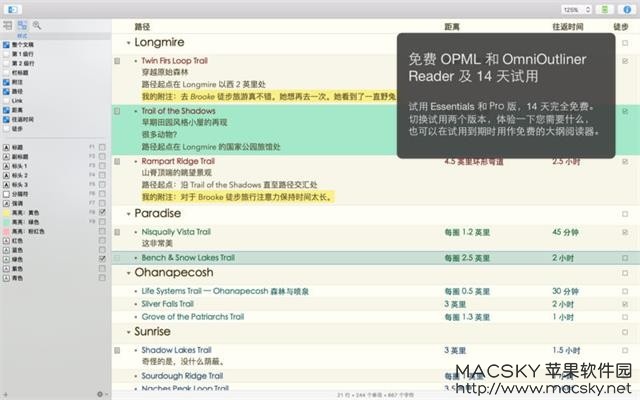
Task: Click the 红色 named style icon
Action: 6,241
